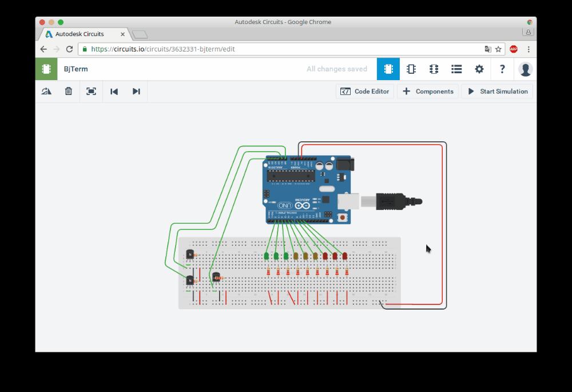Undo with the step-back icon
Screen dimensions: 572x392
pos(114,91)
